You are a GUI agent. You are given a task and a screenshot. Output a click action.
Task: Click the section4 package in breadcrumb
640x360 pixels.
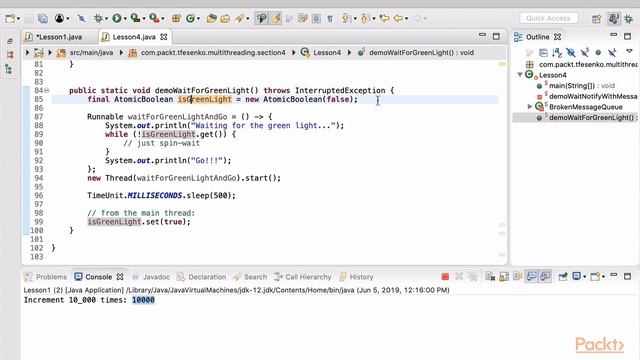point(213,52)
